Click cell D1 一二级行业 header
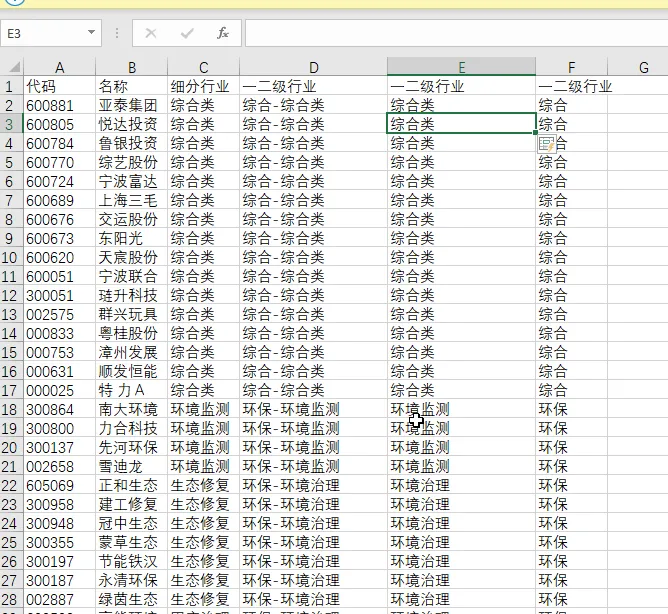 314,86
